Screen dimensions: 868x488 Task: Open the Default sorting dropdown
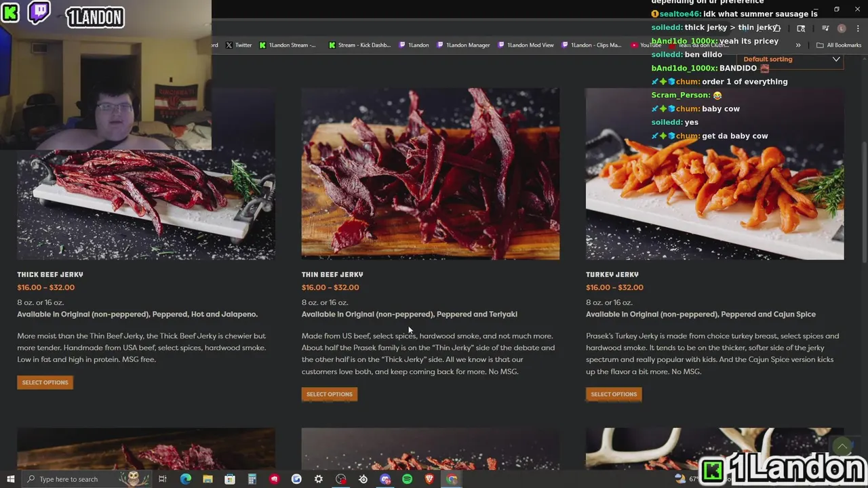(791, 59)
